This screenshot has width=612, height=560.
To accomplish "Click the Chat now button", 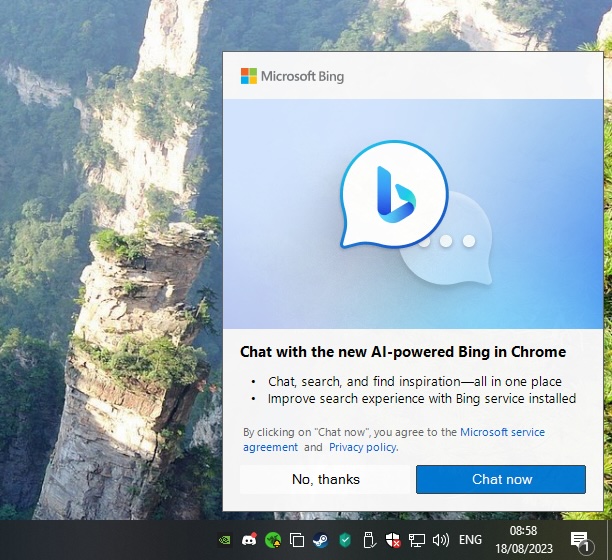I will (501, 479).
